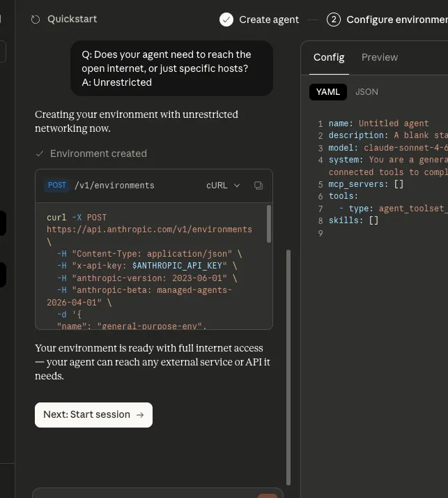Click Next: Start session button
The image size is (448, 498).
93,415
